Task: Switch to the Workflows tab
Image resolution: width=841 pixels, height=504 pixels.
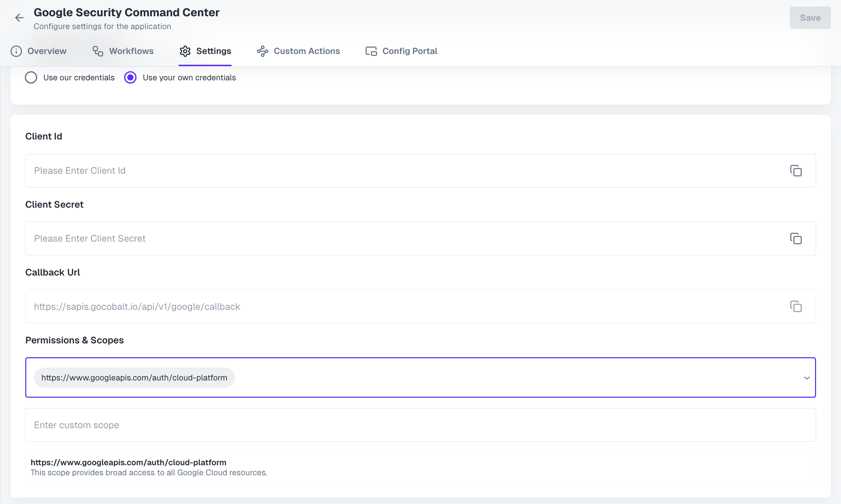Action: click(x=131, y=51)
